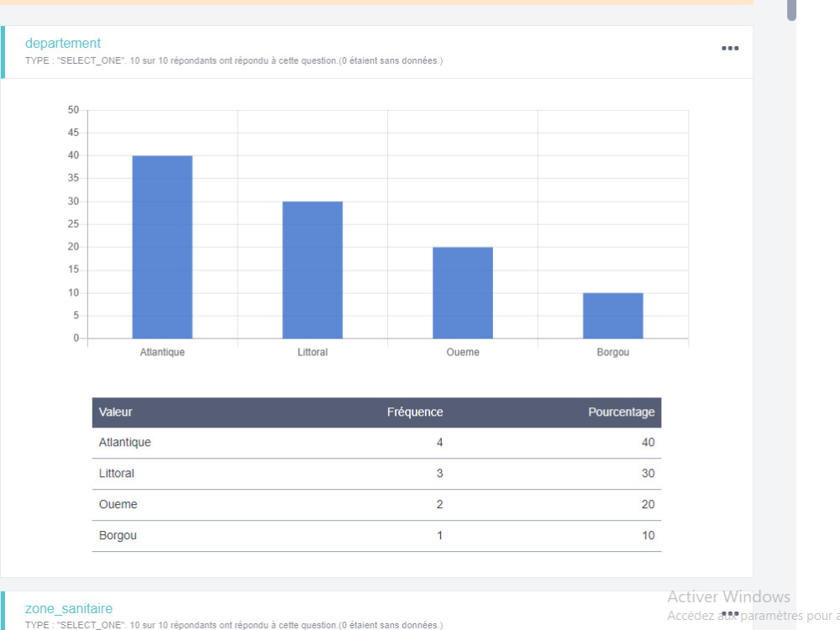This screenshot has width=840, height=630.
Task: Click the Oueme bar in the chart
Action: 463,292
